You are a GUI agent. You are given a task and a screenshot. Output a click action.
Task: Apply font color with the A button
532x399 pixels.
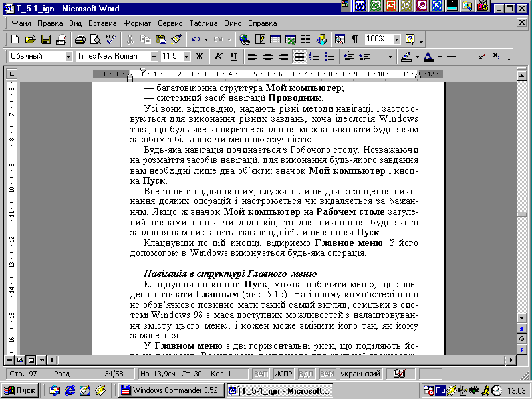pos(428,57)
